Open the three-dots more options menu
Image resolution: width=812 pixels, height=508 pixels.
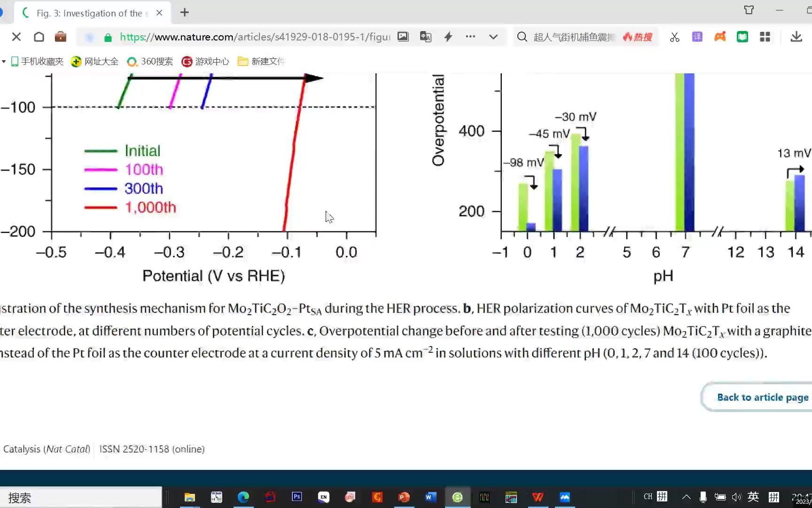[x=470, y=36]
